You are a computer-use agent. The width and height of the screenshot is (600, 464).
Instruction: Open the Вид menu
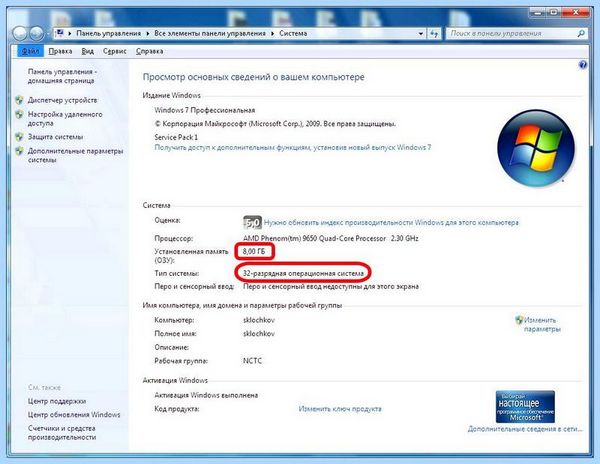[88, 51]
